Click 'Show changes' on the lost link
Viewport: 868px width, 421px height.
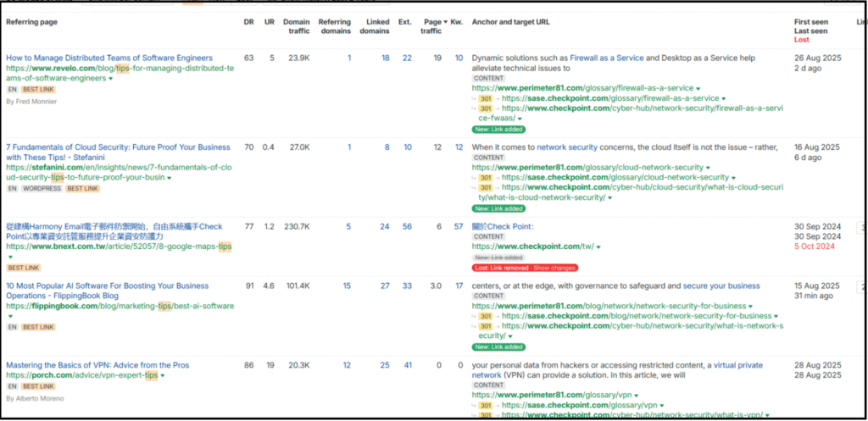tap(554, 268)
